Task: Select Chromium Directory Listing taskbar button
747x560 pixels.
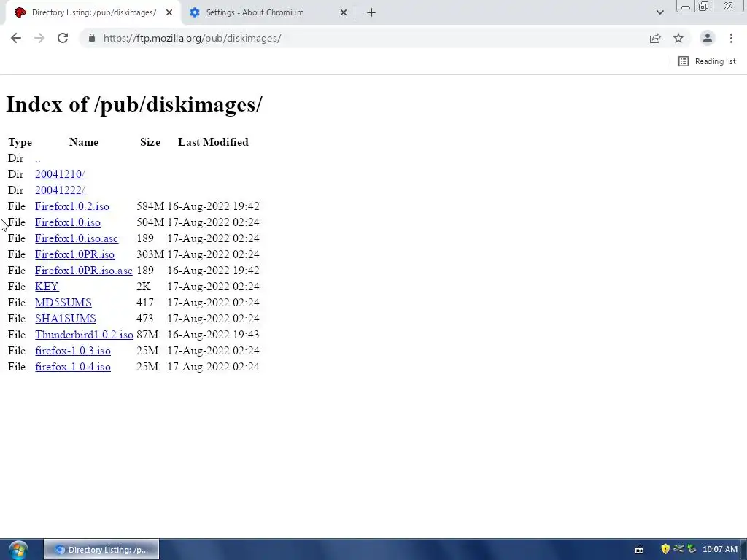Action: 101,550
